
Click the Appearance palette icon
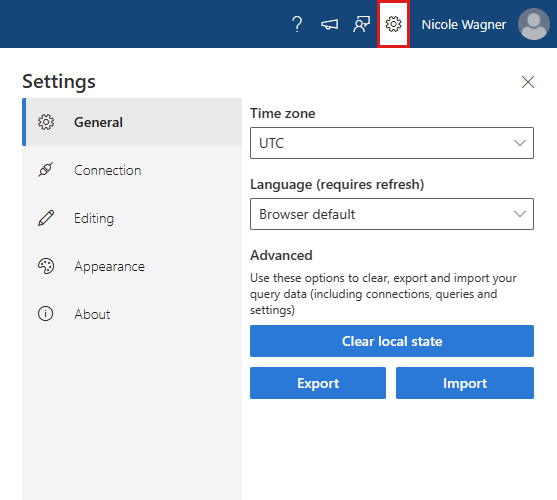[46, 266]
